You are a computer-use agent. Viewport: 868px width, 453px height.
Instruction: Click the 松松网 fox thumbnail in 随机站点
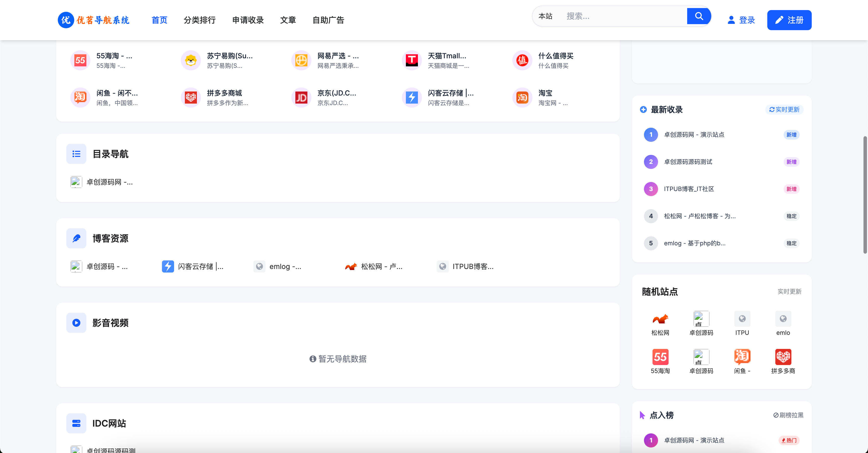[660, 319]
